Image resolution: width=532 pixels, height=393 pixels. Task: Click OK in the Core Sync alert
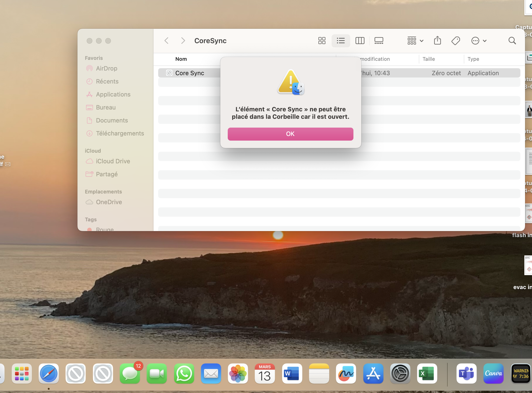290,134
